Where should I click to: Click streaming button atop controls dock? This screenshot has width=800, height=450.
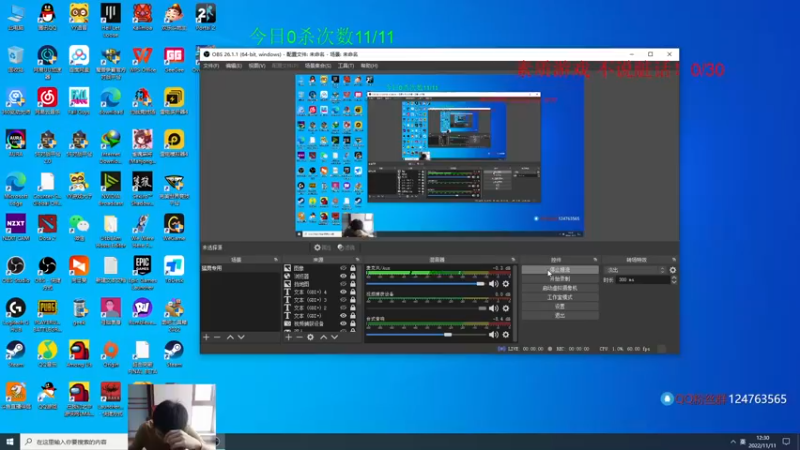[x=560, y=270]
